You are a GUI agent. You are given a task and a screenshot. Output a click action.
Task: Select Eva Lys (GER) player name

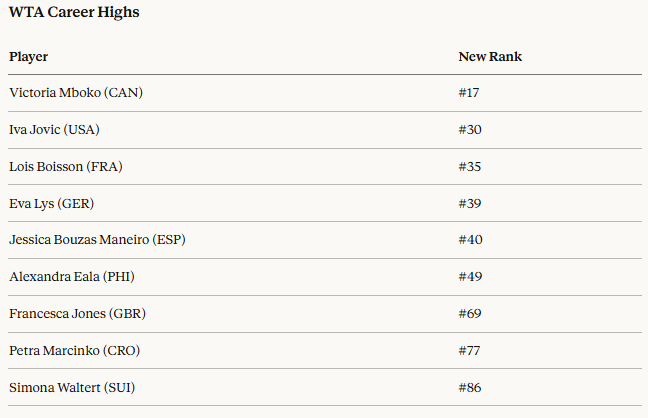(51, 204)
